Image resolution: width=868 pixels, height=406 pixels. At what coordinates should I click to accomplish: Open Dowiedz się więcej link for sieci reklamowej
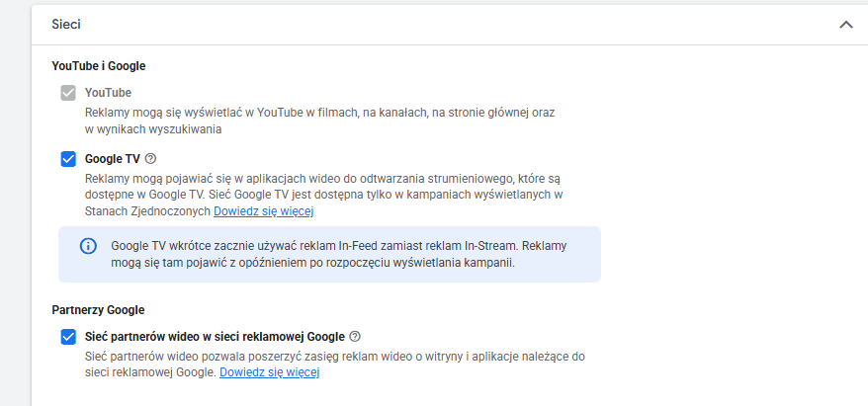point(269,372)
